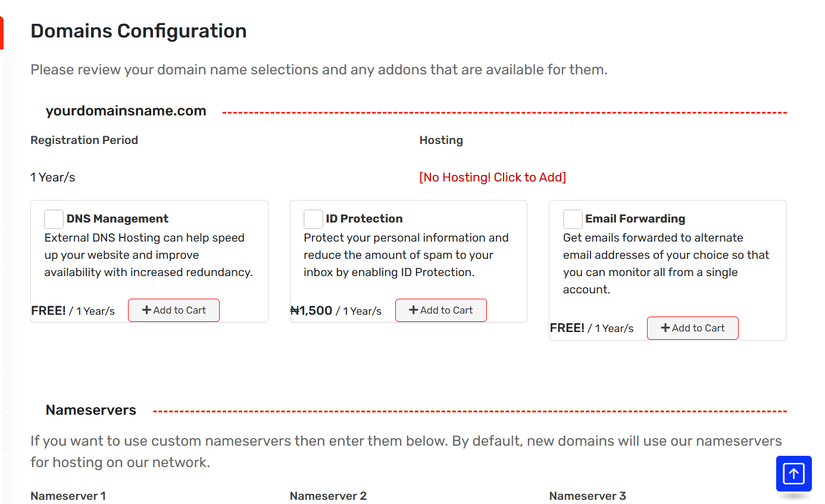Click the scroll-to-top arrow button
The image size is (825, 504).
(x=793, y=474)
